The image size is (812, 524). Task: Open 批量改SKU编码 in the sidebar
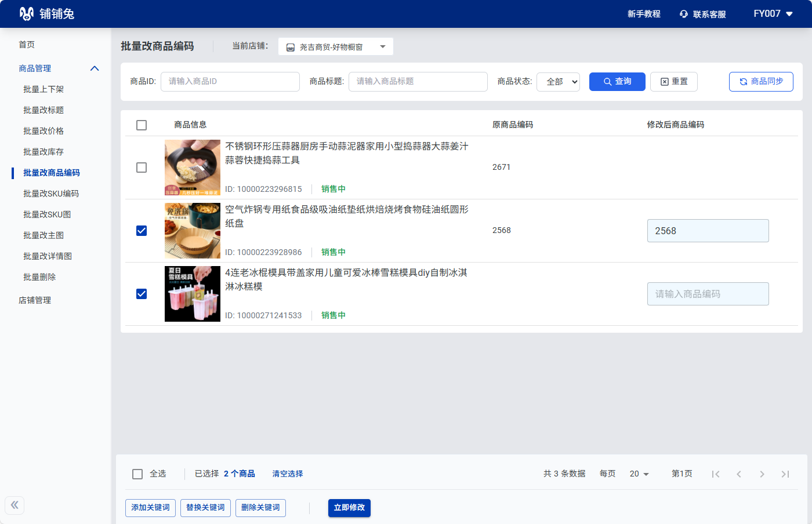click(x=51, y=194)
